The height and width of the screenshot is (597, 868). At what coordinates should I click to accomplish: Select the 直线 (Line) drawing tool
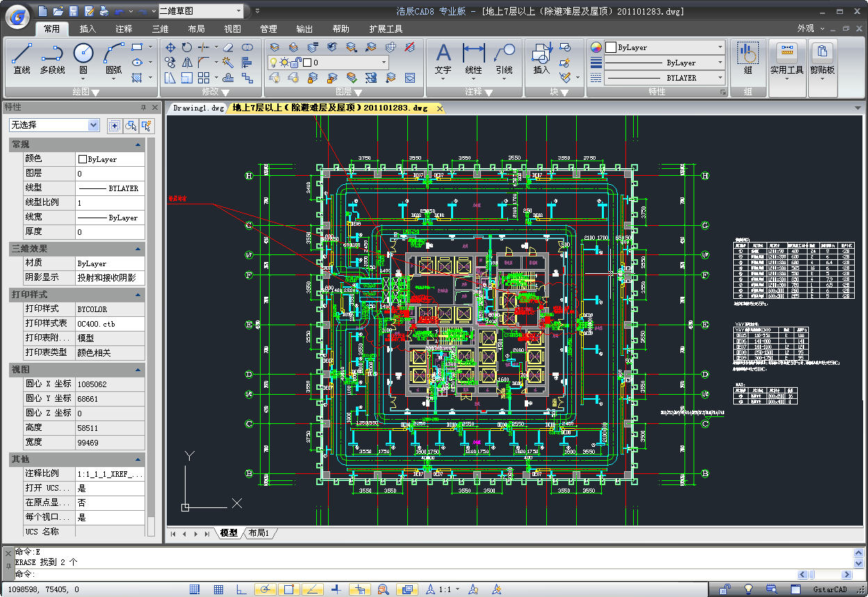(x=22, y=59)
